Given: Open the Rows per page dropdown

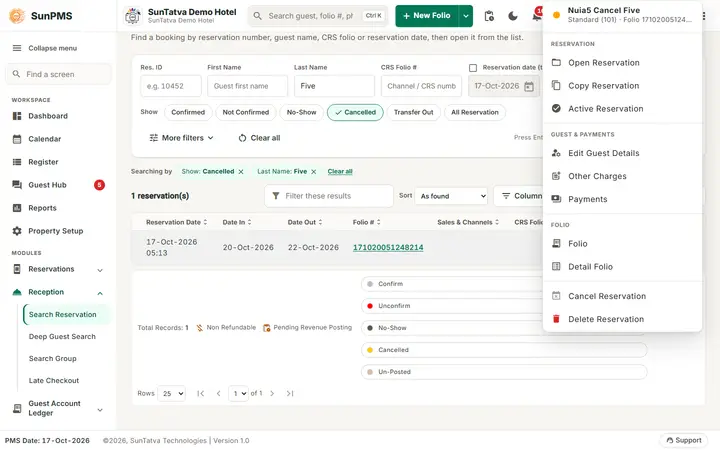Looking at the screenshot, I should pos(172,394).
